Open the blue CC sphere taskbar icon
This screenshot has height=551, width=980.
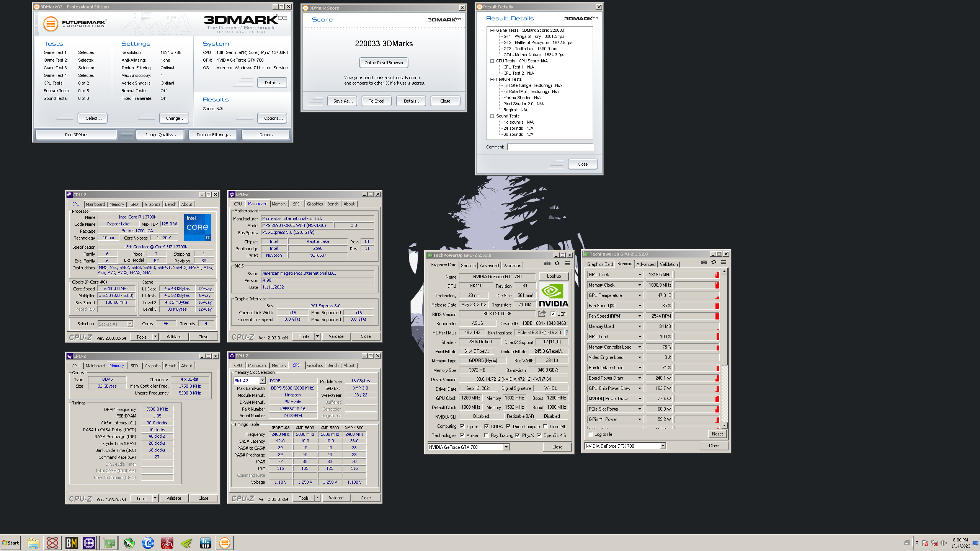[148, 543]
